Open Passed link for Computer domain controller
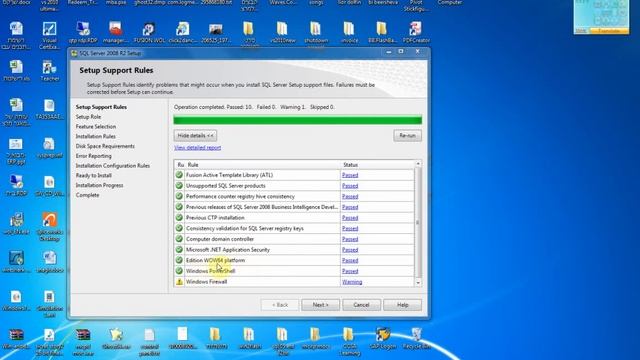640x360 pixels. [x=350, y=239]
